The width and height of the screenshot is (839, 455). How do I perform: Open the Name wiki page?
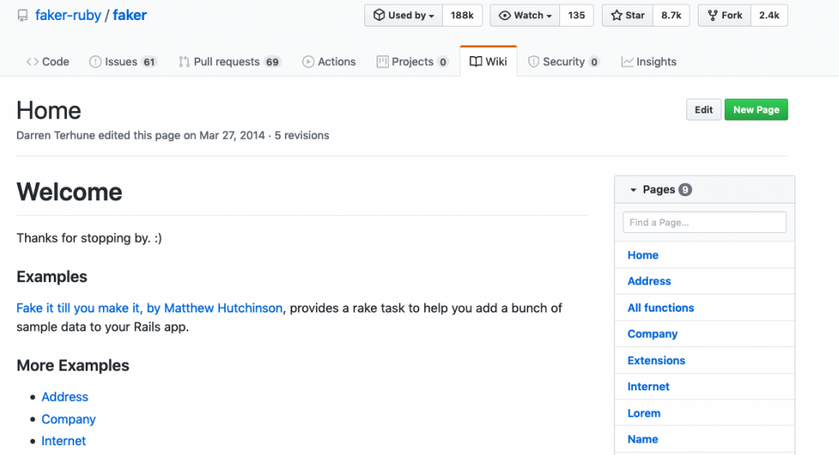pyautogui.click(x=643, y=439)
